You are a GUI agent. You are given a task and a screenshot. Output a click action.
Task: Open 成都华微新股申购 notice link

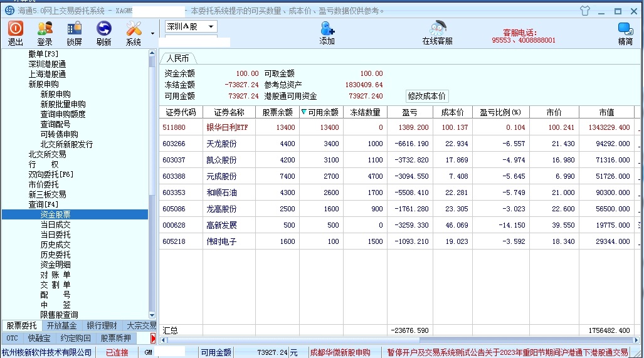click(340, 352)
